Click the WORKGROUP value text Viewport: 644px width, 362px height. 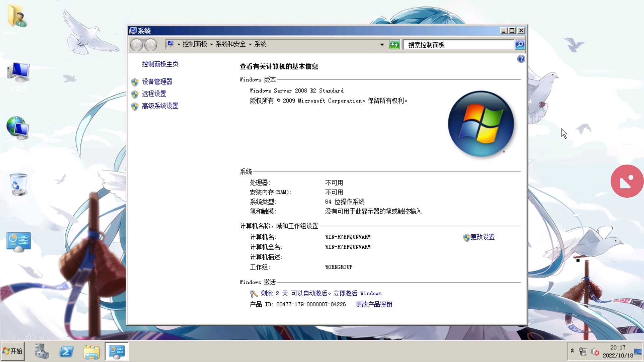(x=339, y=267)
